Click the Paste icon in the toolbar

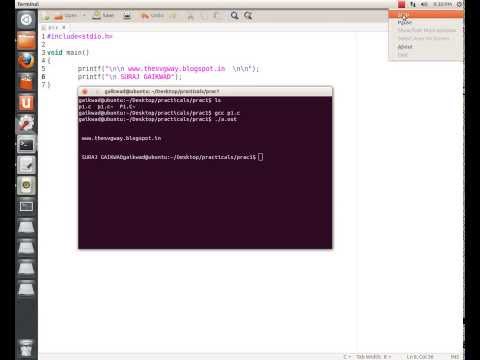click(217, 16)
